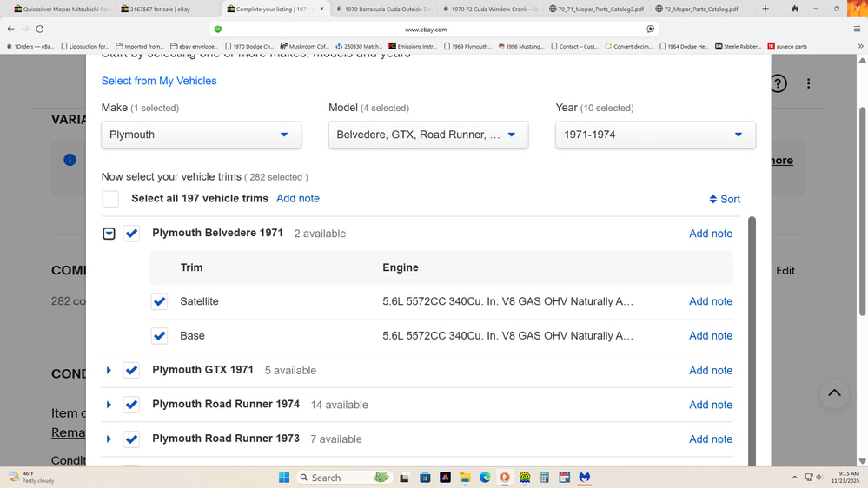Viewport: 868px width, 488px height.
Task: Launch Microsoft Store from the taskbar
Action: pyautogui.click(x=425, y=478)
